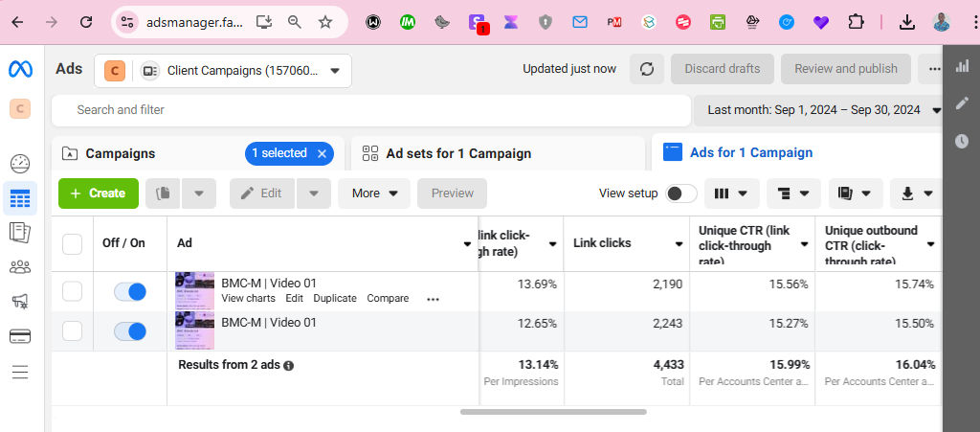Click the second ad's video thumbnail
Screen dimensions: 980x432
[194, 330]
